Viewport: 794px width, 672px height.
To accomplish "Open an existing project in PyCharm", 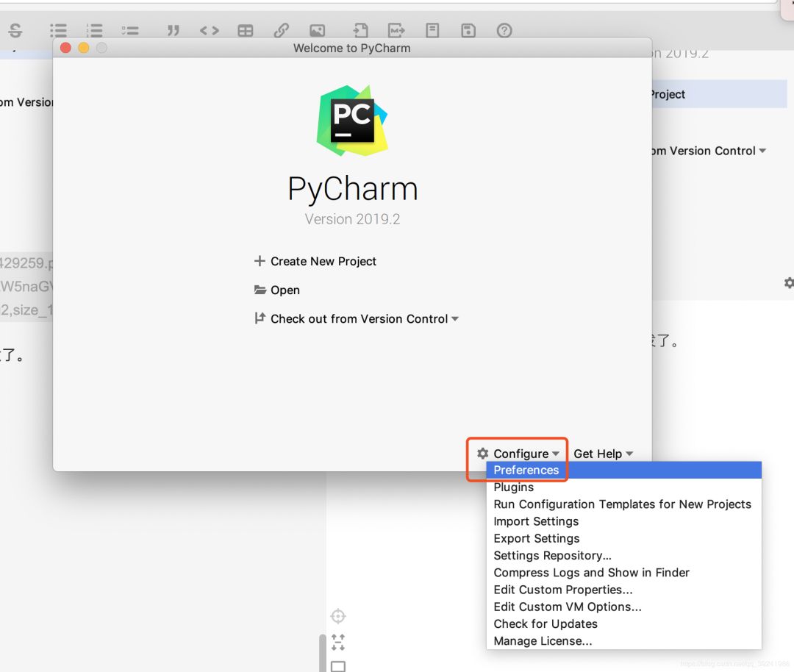I will 277,290.
